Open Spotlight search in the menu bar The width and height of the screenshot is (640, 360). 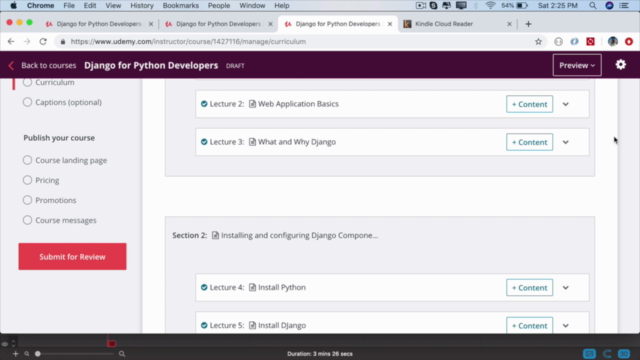coord(593,5)
